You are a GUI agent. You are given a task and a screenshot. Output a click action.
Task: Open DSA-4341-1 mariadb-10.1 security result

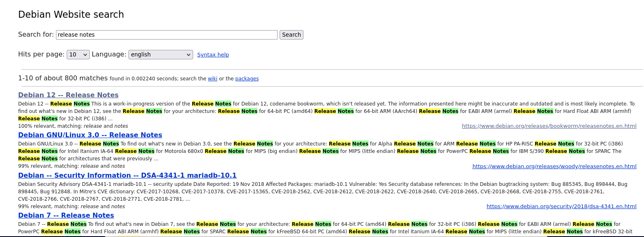point(127,175)
